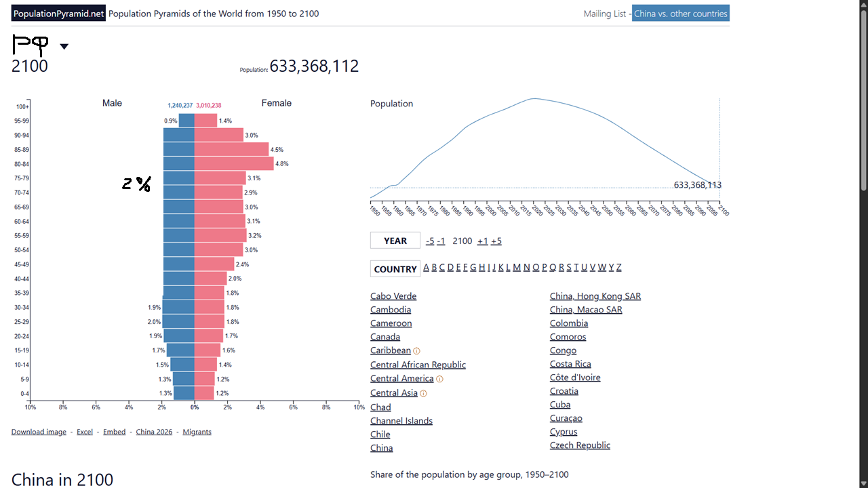This screenshot has width=868, height=488.
Task: Go back five years with -5
Action: (430, 241)
